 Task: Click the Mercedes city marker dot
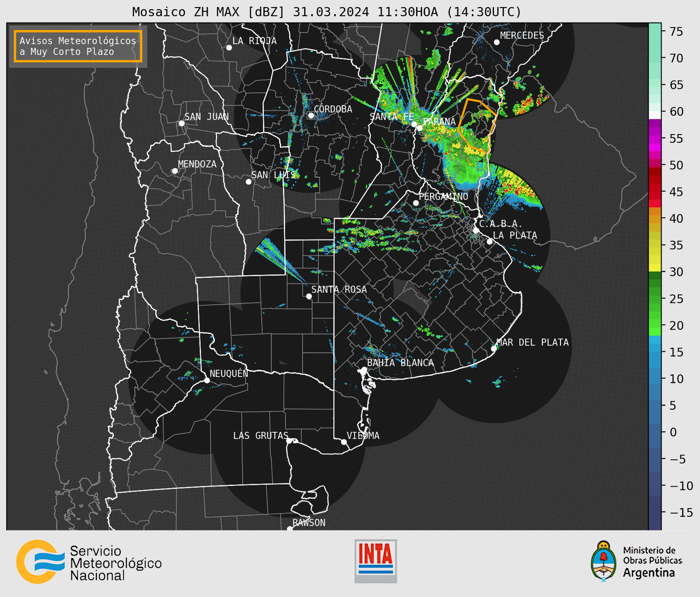point(497,42)
